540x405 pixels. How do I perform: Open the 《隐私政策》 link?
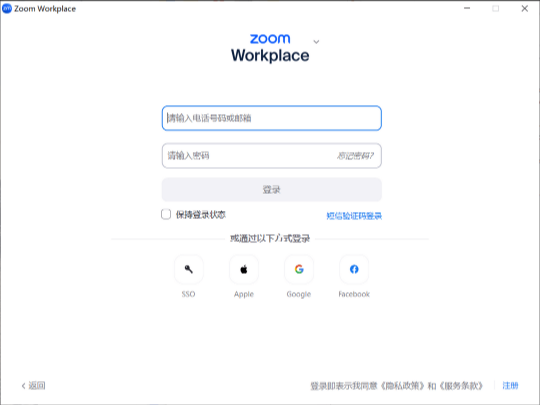tap(402, 386)
